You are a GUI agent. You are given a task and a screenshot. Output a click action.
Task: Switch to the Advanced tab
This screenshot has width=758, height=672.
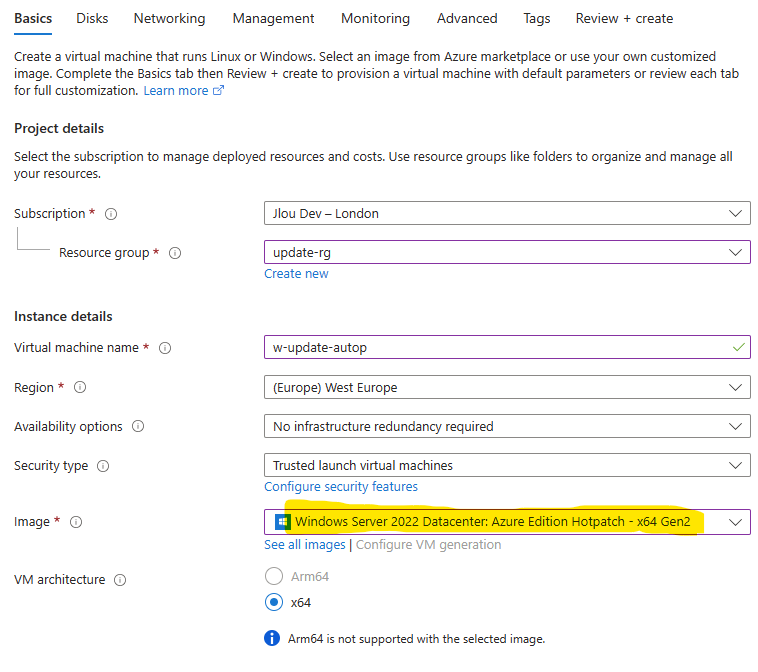pyautogui.click(x=467, y=18)
